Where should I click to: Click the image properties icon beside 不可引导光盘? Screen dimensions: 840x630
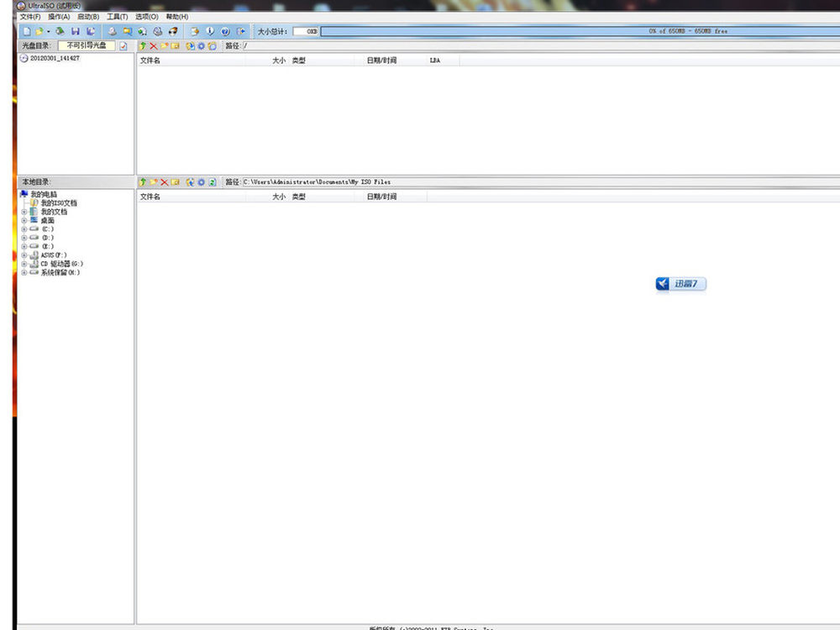(123, 46)
